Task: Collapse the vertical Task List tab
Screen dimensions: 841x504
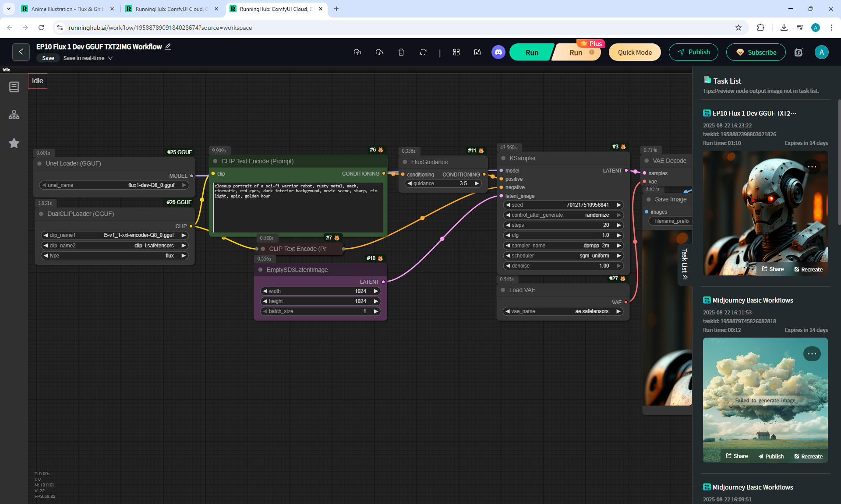Action: coord(685,265)
